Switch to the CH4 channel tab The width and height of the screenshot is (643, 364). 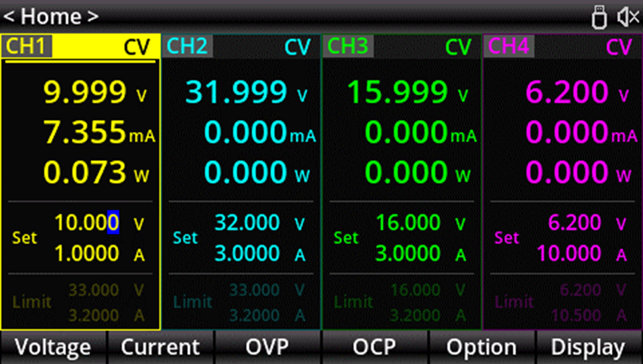pyautogui.click(x=508, y=46)
